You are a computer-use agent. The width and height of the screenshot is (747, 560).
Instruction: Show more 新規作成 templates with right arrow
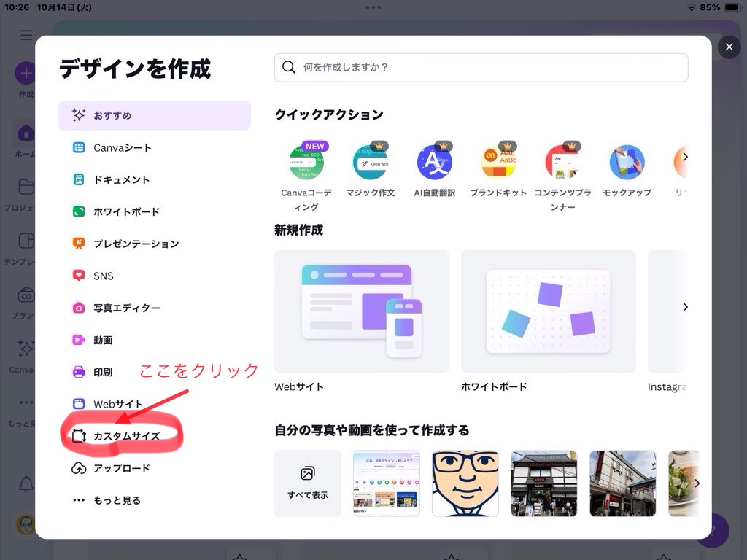[684, 307]
